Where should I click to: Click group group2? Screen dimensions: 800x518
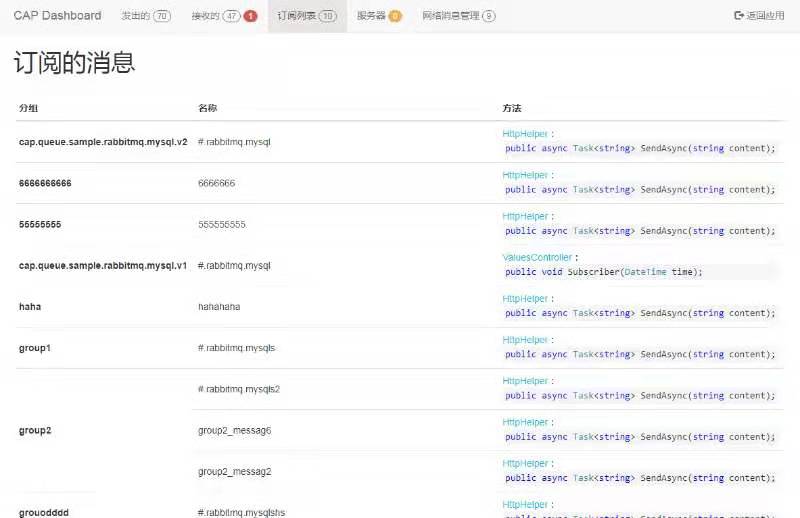pos(35,430)
